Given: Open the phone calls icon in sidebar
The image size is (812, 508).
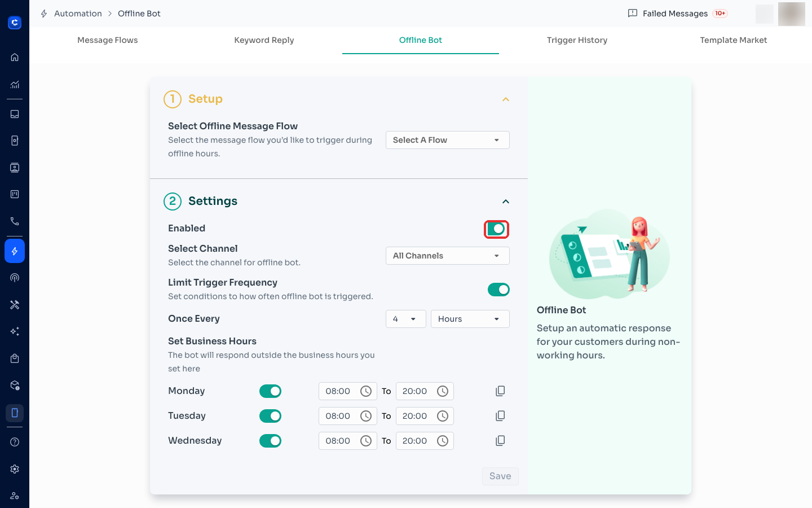Looking at the screenshot, I should coord(15,221).
